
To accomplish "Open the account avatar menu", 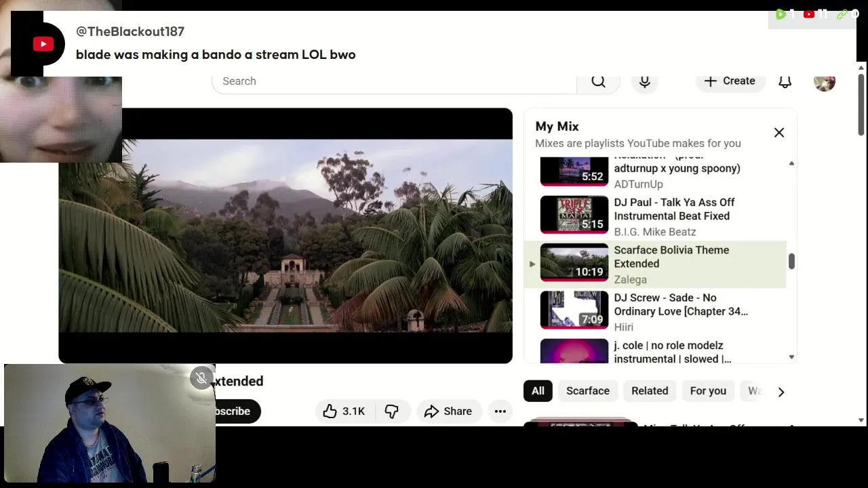I will (825, 81).
